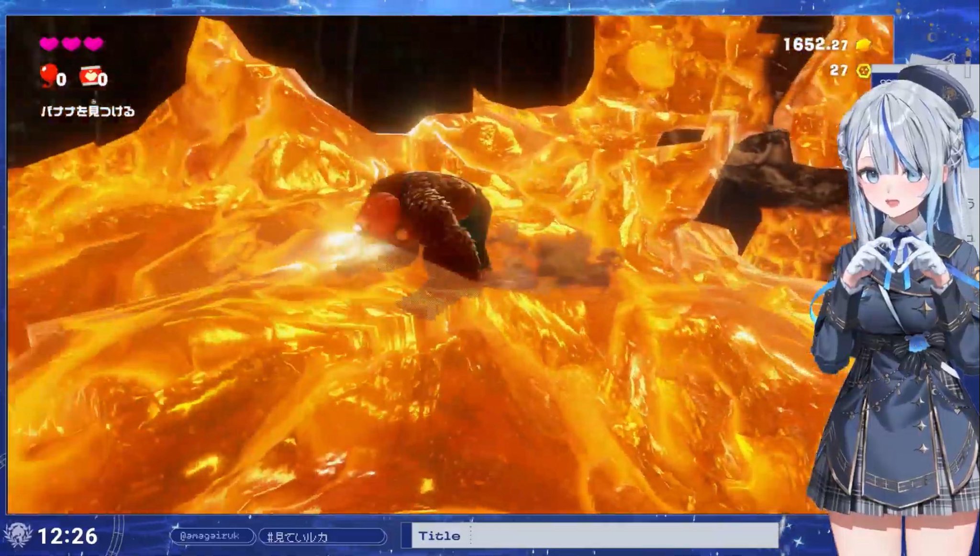Click the first pink heart in health bar
980x556 pixels.
[49, 44]
